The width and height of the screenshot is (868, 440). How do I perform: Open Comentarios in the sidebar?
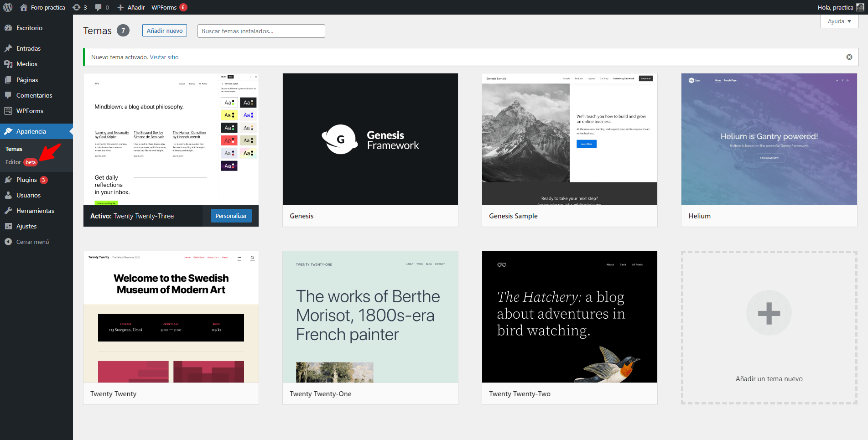point(34,95)
